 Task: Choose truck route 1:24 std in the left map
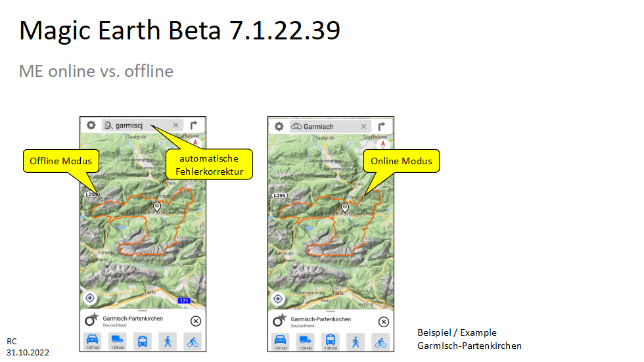pos(118,342)
